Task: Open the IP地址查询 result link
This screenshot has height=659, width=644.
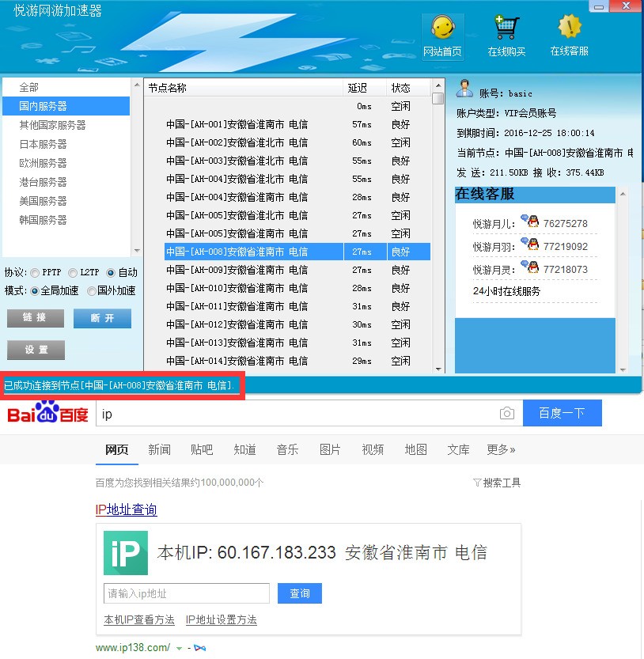Action: (126, 509)
